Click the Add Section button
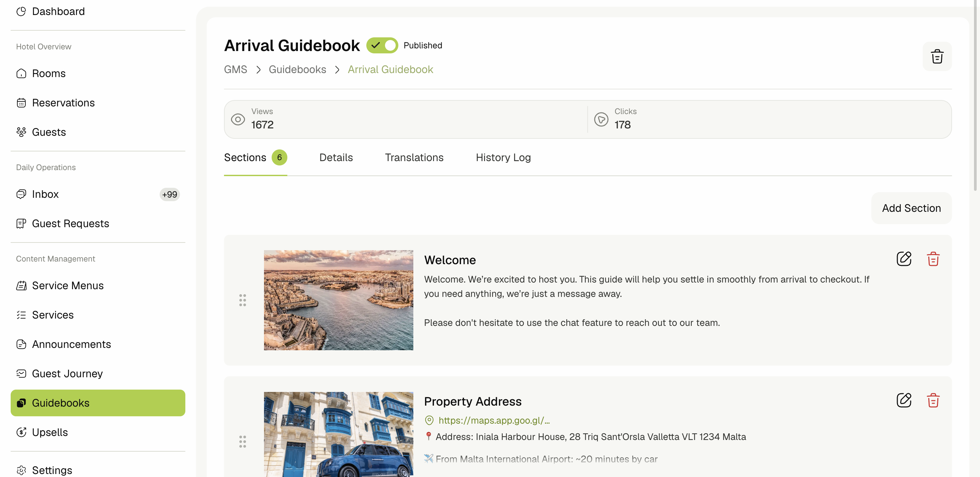 coord(911,208)
